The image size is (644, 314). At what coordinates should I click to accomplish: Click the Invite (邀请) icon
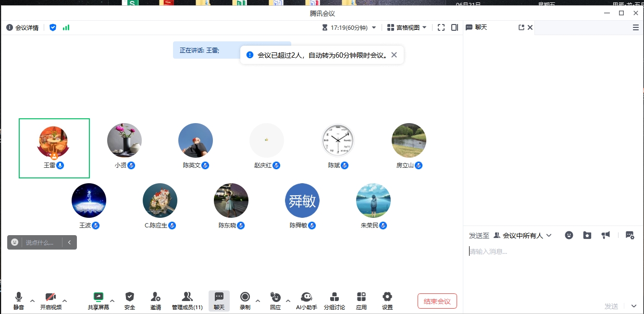tap(155, 297)
